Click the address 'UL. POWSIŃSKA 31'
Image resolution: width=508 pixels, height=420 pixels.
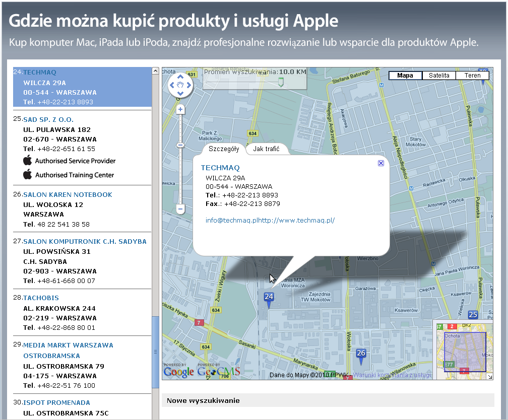pos(56,252)
